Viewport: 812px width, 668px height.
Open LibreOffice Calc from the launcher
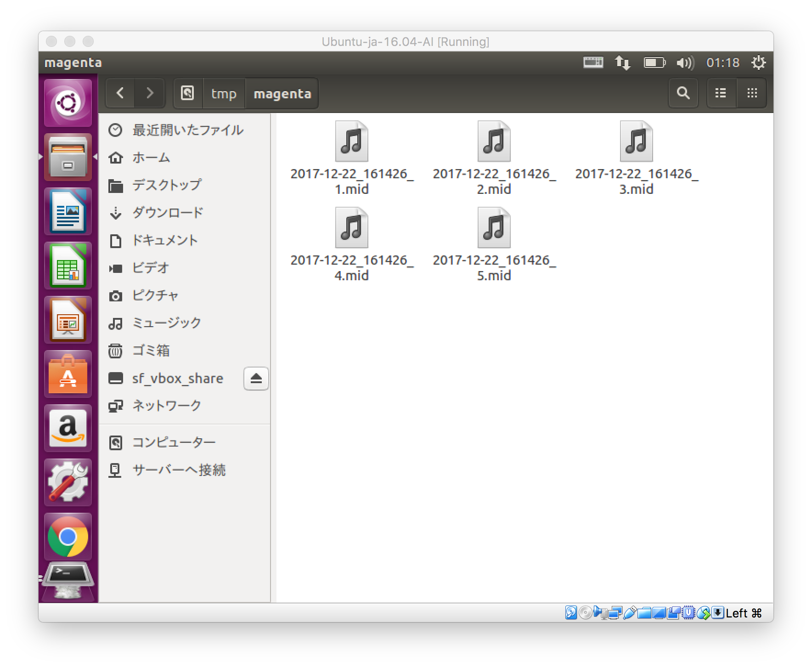[68, 266]
